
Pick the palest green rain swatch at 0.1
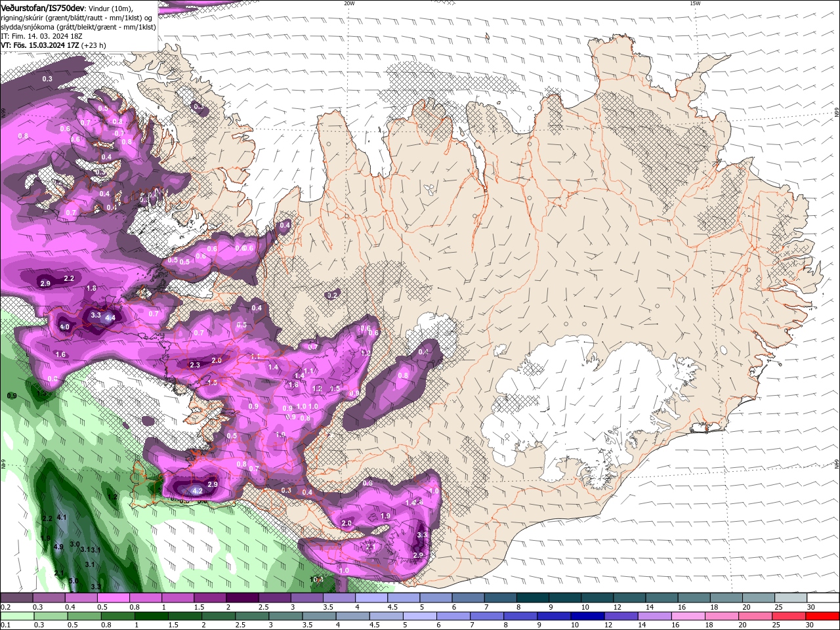click(x=16, y=616)
